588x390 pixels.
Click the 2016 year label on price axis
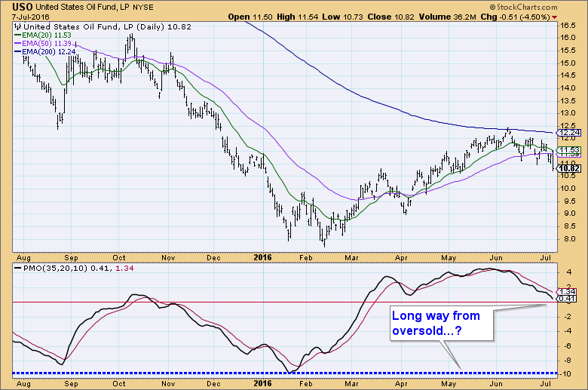(x=261, y=256)
